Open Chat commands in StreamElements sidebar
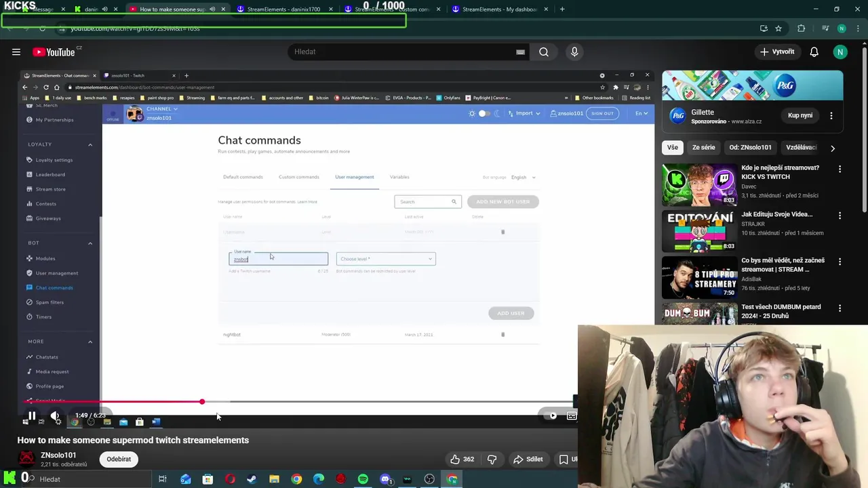This screenshot has height=488, width=868. pyautogui.click(x=54, y=287)
